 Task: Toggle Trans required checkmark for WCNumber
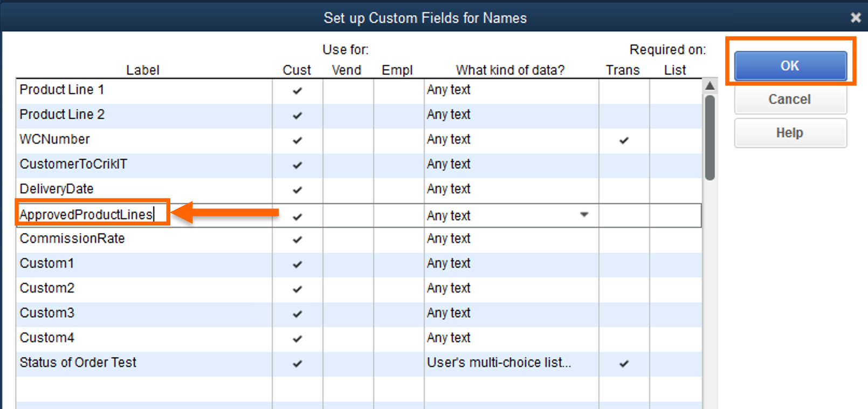click(624, 140)
